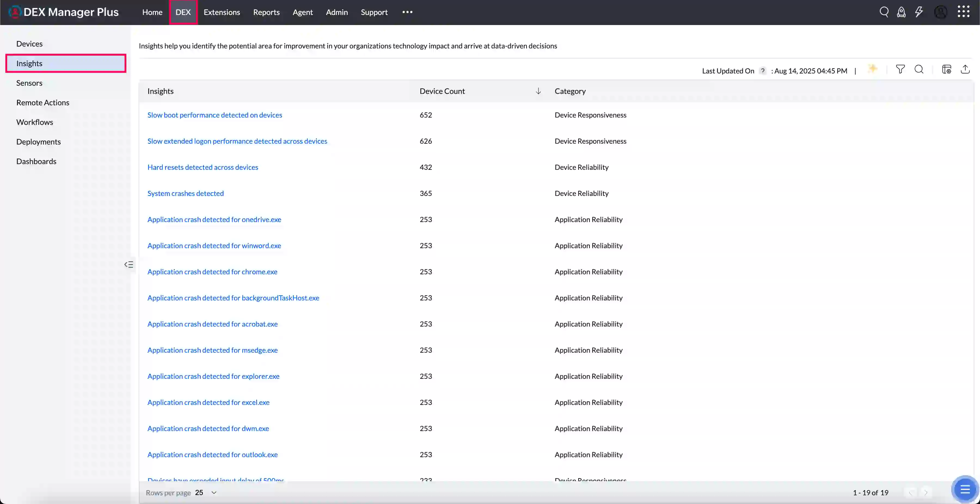This screenshot has height=504, width=980.
Task: Click the table search magnifier icon
Action: [x=919, y=69]
